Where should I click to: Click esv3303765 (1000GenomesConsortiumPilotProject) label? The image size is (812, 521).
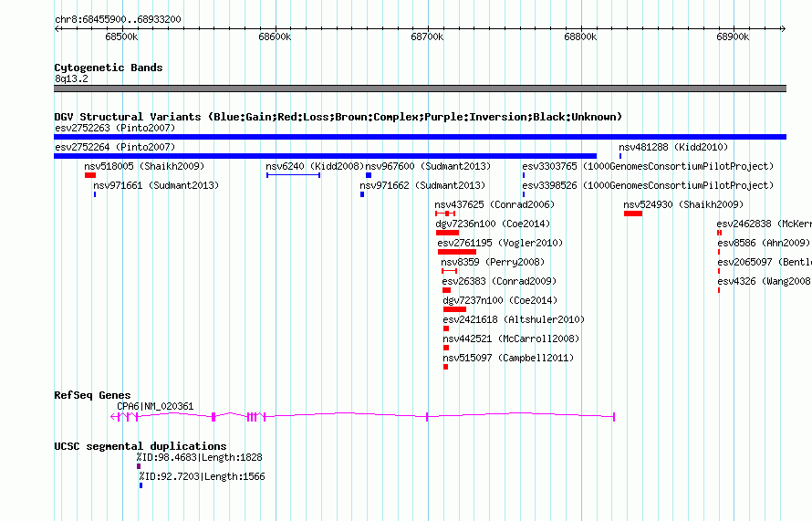648,166
